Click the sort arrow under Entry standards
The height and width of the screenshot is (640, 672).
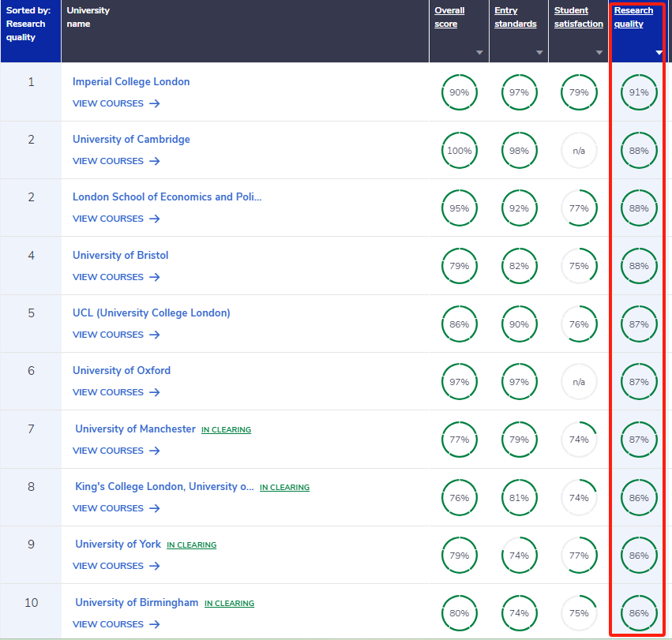[x=539, y=53]
